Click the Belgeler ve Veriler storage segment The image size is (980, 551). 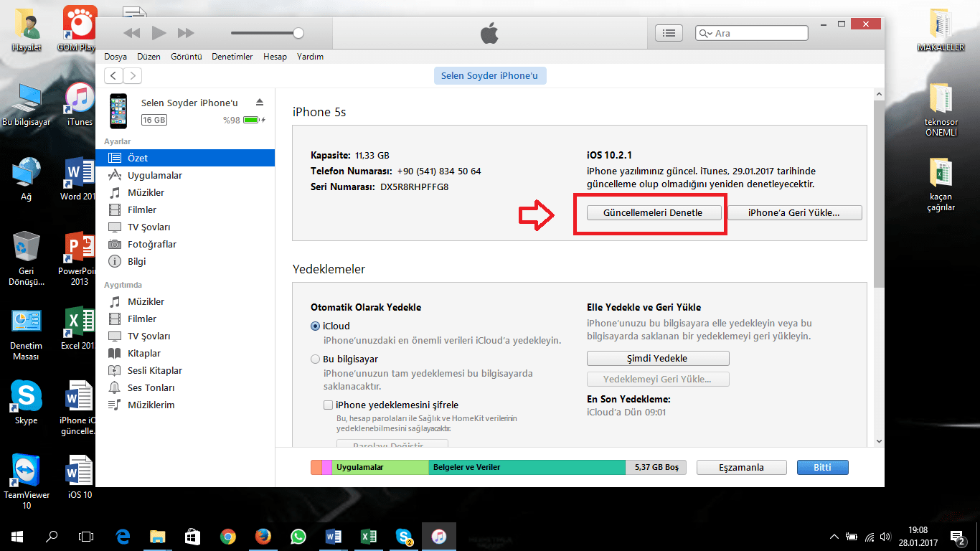(x=527, y=467)
